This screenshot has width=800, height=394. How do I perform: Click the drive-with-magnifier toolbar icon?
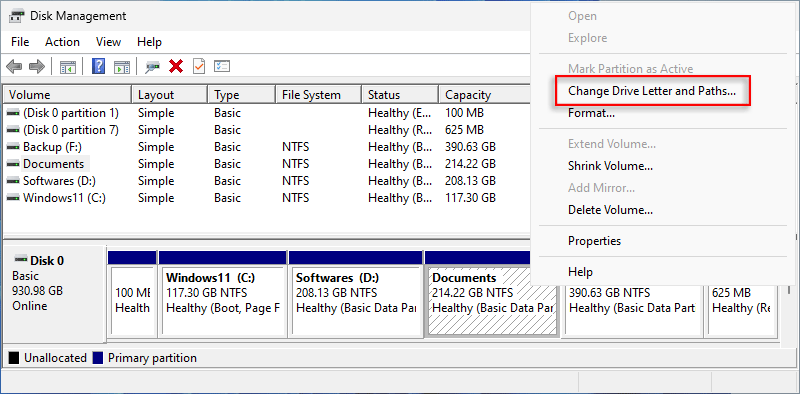153,66
